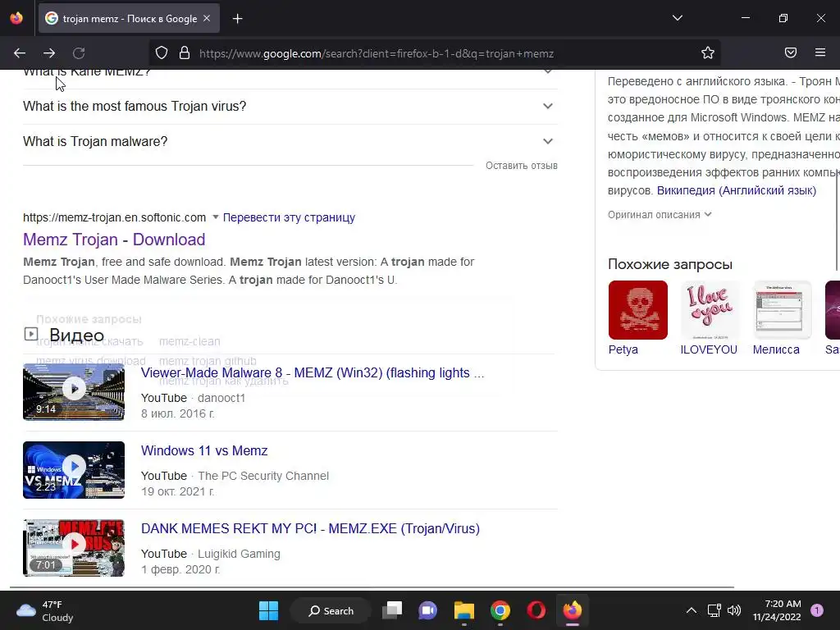
Task: Open Google Chrome from the taskbar
Action: 500,610
